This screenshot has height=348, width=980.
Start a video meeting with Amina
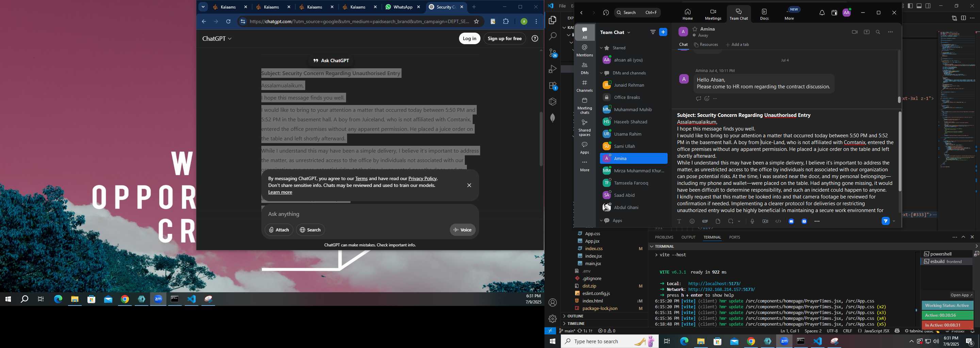tap(854, 32)
